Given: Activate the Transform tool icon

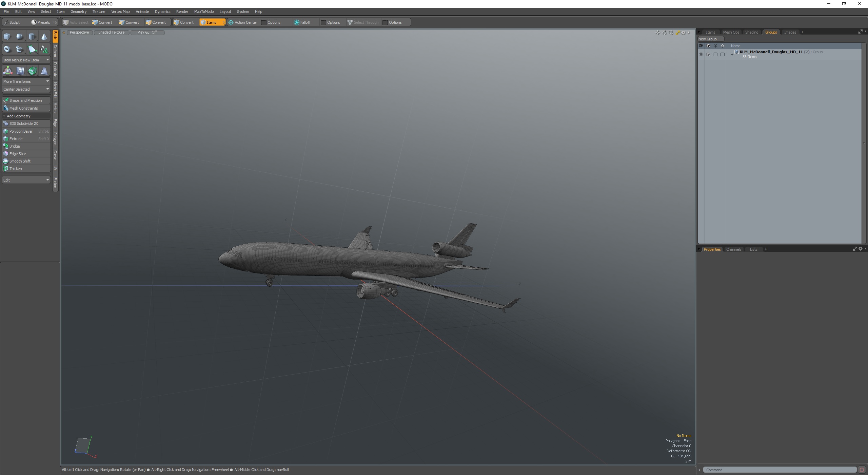Looking at the screenshot, I should [x=7, y=71].
